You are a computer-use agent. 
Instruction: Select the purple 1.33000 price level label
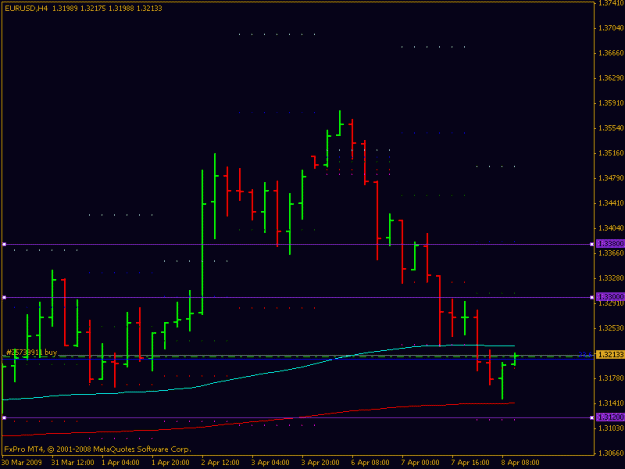[x=610, y=296]
